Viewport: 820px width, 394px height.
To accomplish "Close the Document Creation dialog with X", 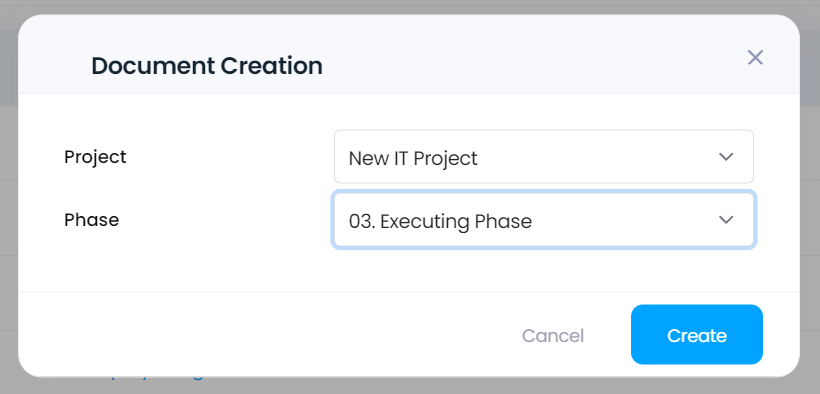I will 755,58.
